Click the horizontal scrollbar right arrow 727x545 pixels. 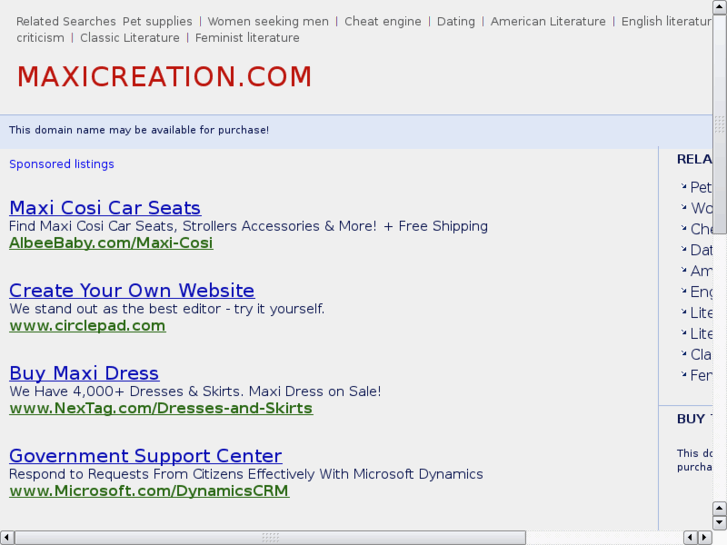click(705, 538)
